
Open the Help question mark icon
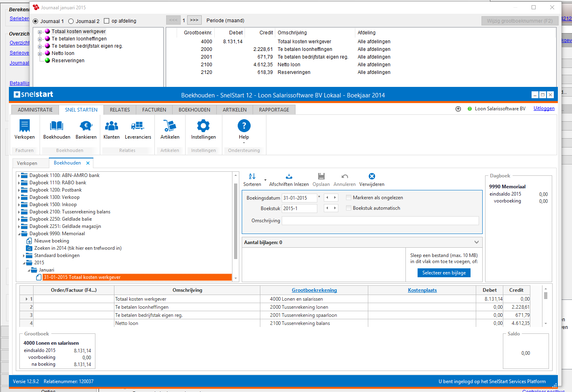[244, 126]
